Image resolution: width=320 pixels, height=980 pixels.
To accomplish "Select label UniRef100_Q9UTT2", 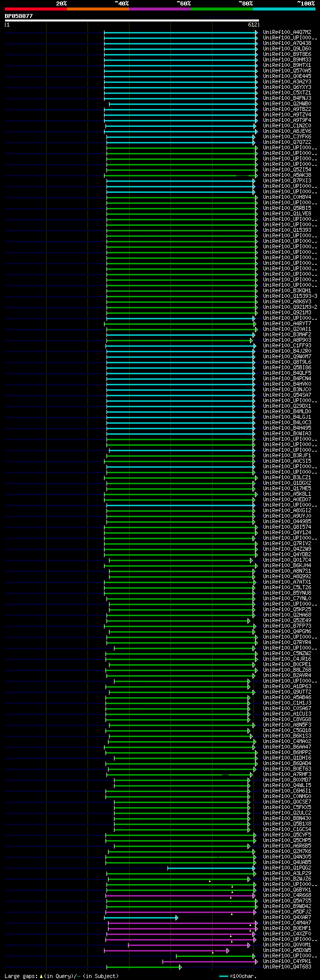I will (x=287, y=692).
